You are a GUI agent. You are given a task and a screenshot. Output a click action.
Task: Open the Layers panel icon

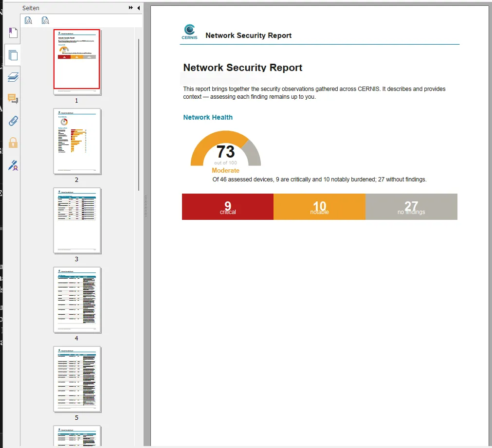(13, 77)
